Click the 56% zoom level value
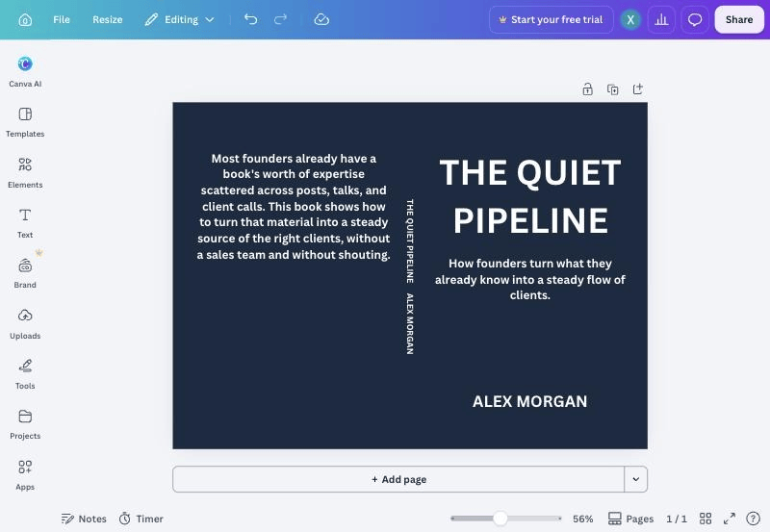The image size is (770, 532). tap(582, 519)
